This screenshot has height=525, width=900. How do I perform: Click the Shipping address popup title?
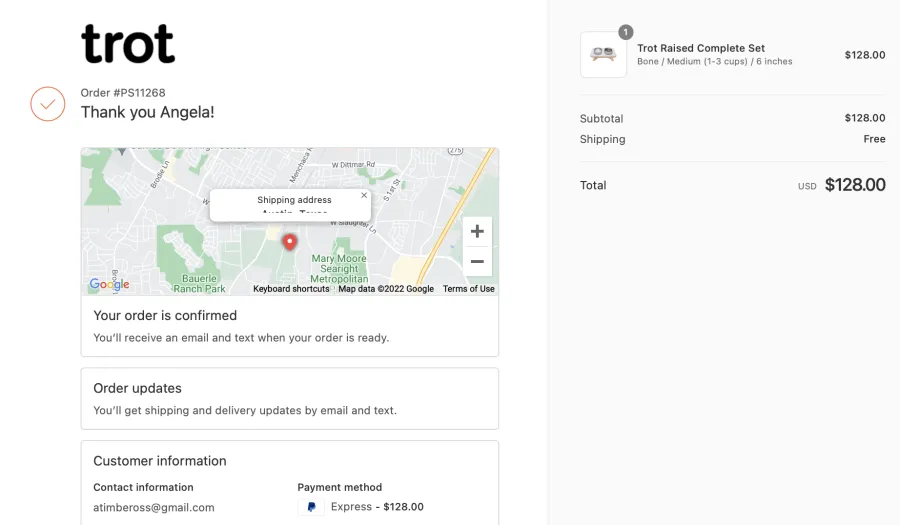coord(294,200)
